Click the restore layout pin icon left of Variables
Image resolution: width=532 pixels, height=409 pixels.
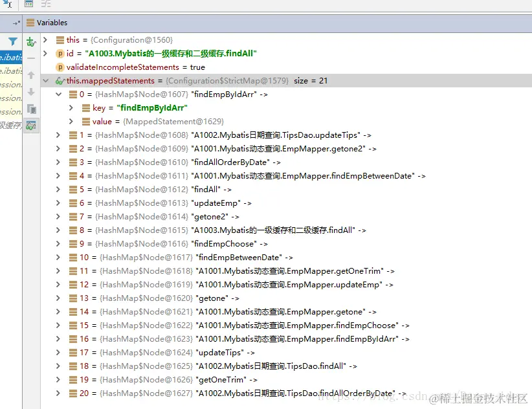(x=16, y=23)
